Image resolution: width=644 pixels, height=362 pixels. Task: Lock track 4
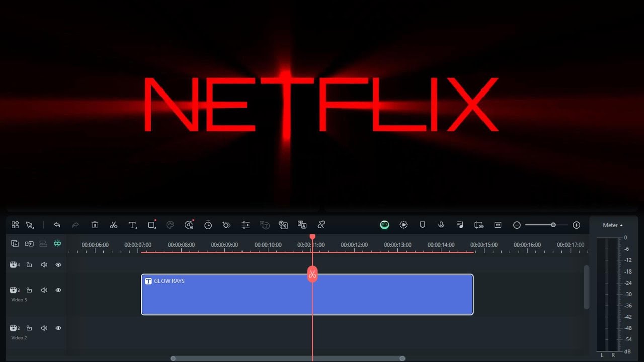tap(29, 265)
